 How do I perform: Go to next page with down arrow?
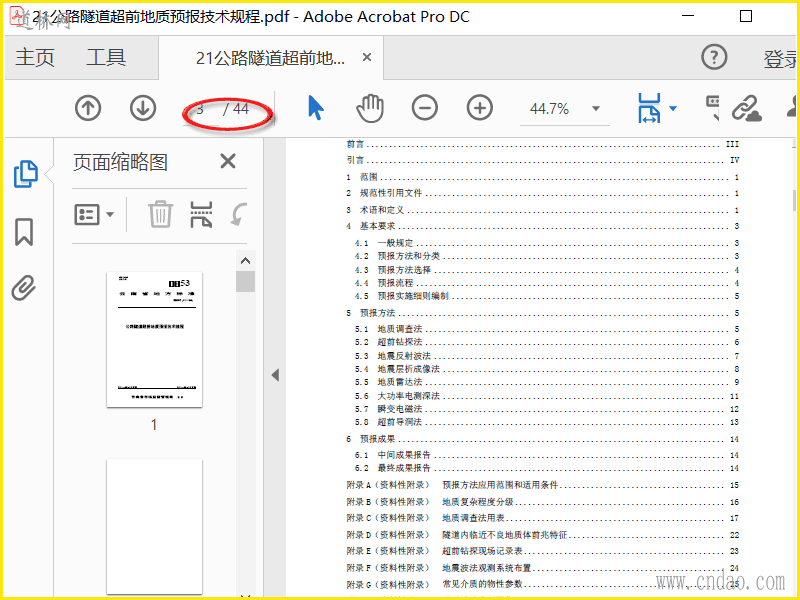click(x=142, y=108)
